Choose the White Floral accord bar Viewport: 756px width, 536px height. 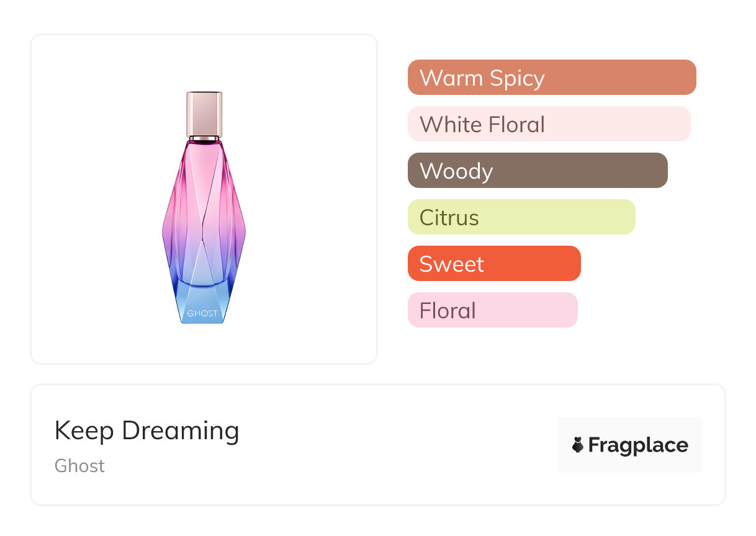549,124
